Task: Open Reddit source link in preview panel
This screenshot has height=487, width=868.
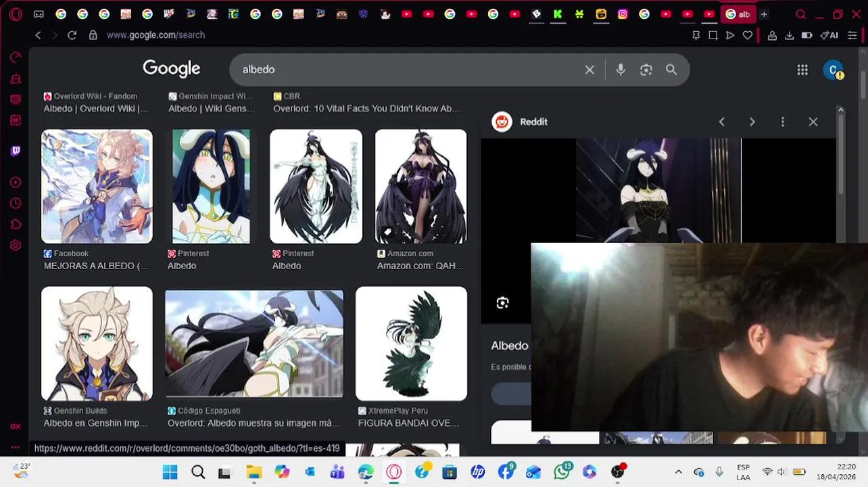Action: (x=520, y=122)
